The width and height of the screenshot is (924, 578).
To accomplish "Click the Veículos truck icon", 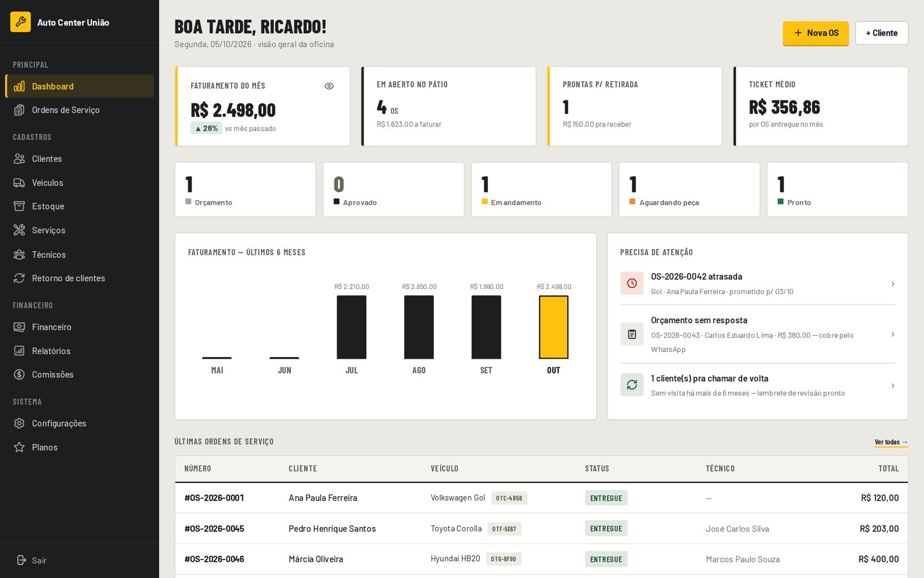I will click(19, 183).
